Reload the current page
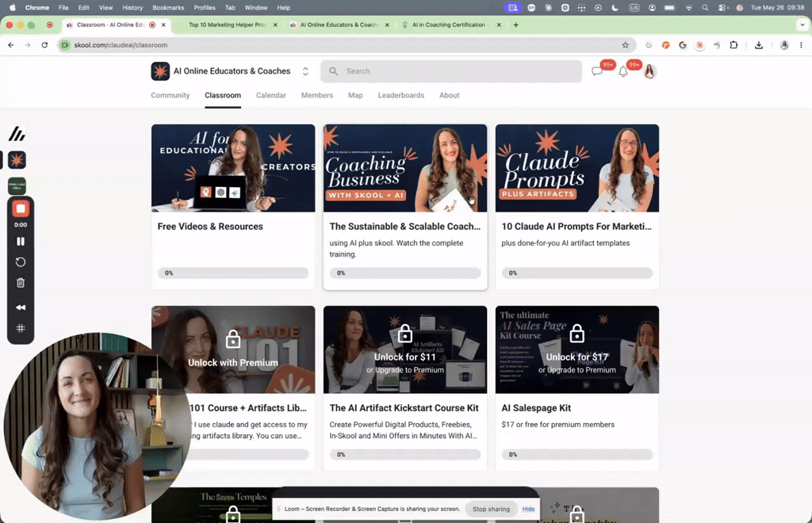The width and height of the screenshot is (812, 523). 44,45
